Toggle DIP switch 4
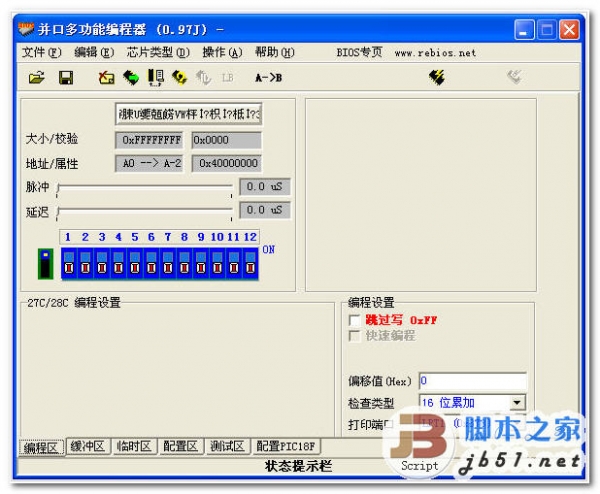This screenshot has width=600, height=494. click(x=118, y=264)
